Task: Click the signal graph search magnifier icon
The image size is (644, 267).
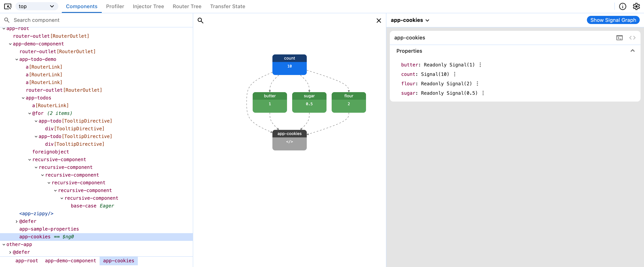Action: pyautogui.click(x=200, y=20)
